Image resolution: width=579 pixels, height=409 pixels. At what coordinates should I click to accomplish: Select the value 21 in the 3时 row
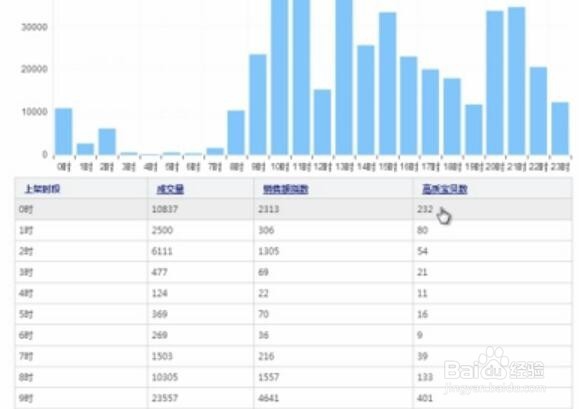(422, 272)
